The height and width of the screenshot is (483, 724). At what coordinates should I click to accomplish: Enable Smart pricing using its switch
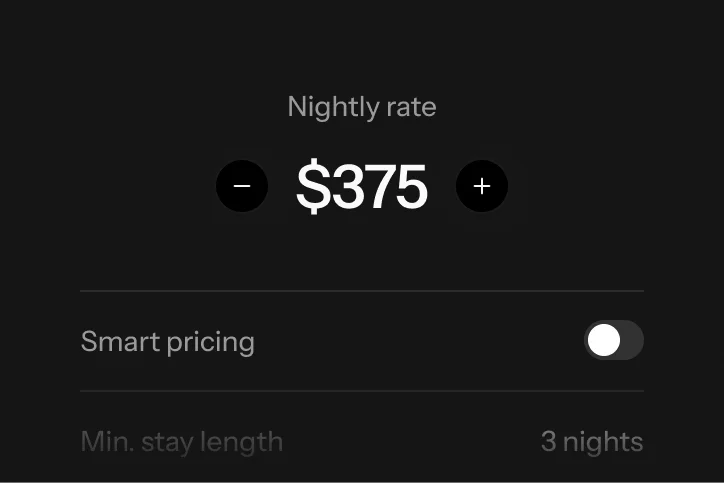pyautogui.click(x=613, y=340)
